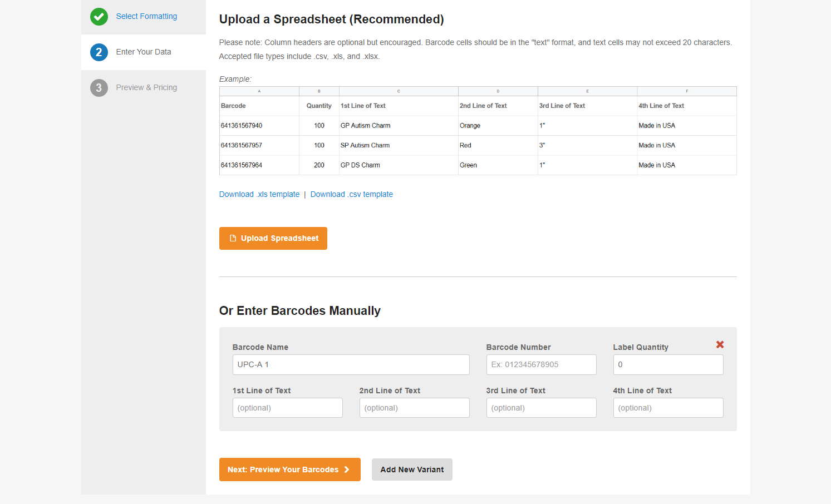831x504 pixels.
Task: Click into the Barcode Number field
Action: point(541,365)
